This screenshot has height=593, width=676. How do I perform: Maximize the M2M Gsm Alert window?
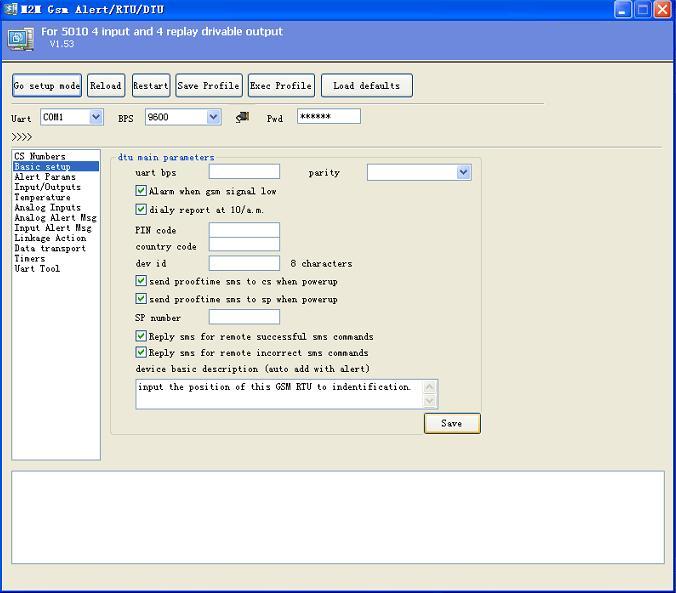pos(643,9)
